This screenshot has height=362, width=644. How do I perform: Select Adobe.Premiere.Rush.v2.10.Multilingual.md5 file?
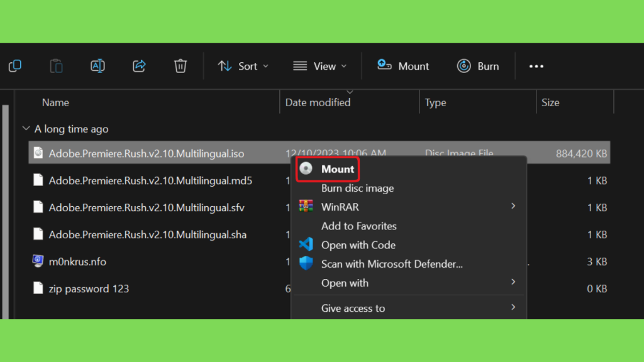pos(150,180)
